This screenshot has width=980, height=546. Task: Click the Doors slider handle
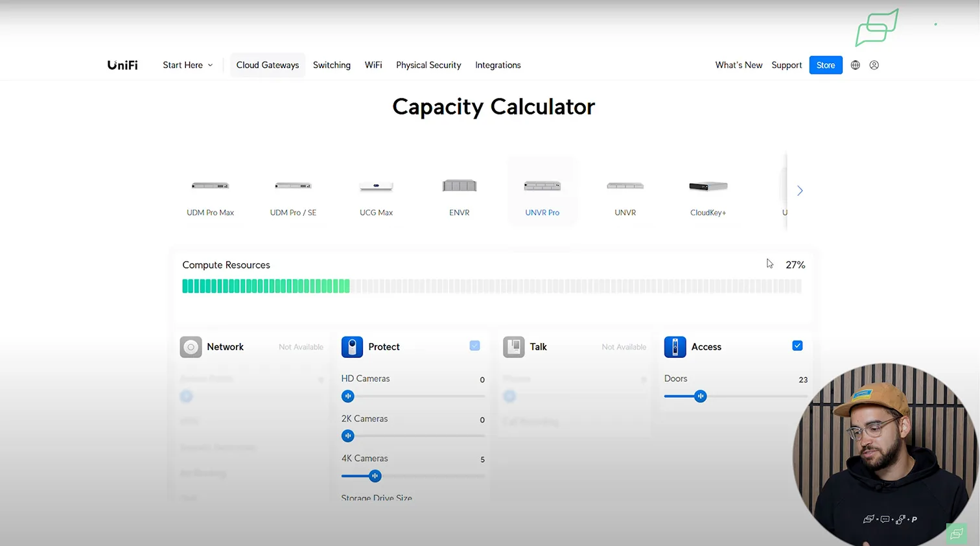coord(700,396)
